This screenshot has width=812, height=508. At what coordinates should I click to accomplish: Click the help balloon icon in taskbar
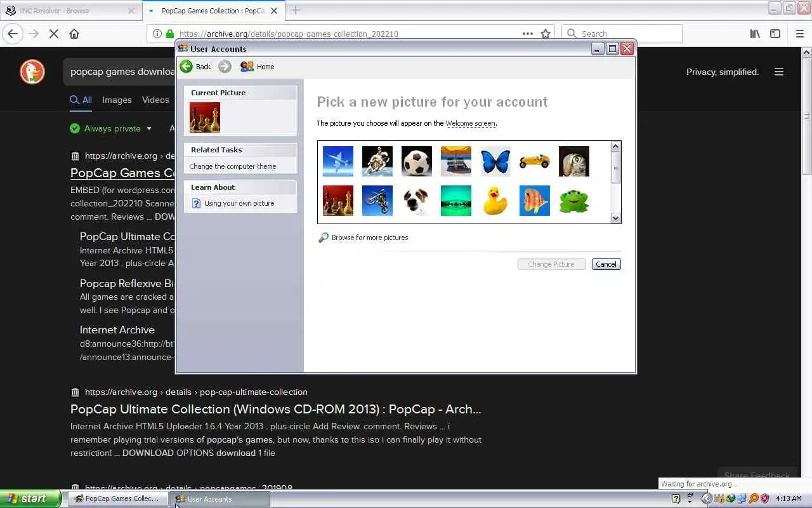pos(676,499)
